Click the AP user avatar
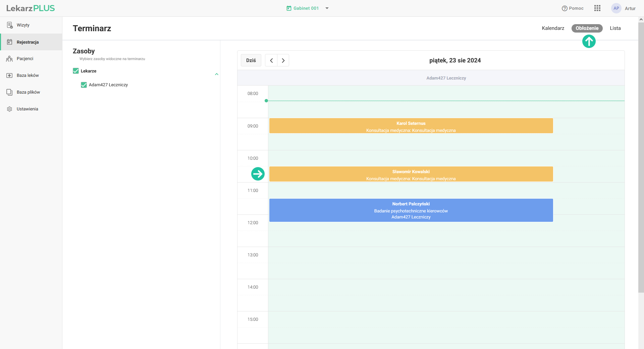Image resolution: width=644 pixels, height=349 pixels. [x=616, y=8]
